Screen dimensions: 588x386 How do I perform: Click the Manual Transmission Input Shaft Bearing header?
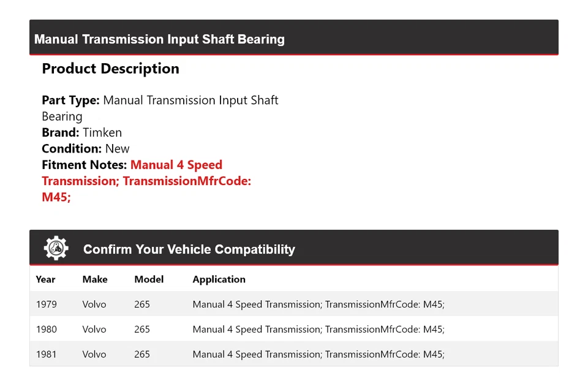click(159, 39)
